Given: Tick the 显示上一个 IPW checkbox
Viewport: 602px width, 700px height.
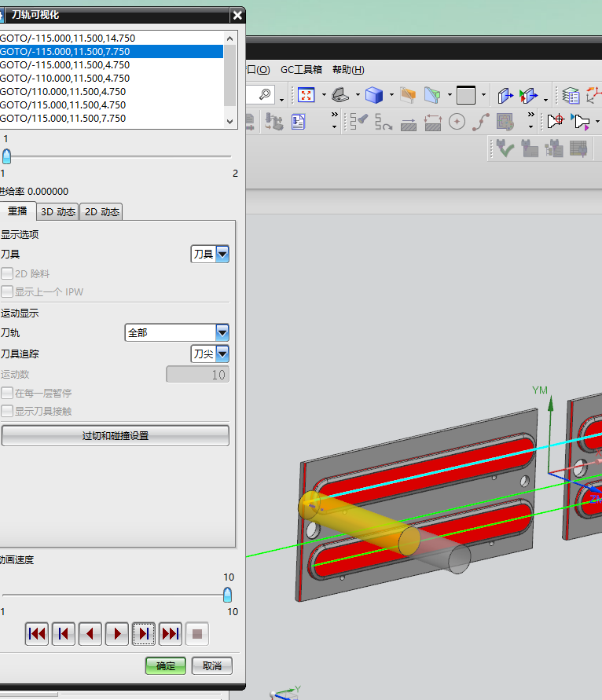Looking at the screenshot, I should pos(7,291).
